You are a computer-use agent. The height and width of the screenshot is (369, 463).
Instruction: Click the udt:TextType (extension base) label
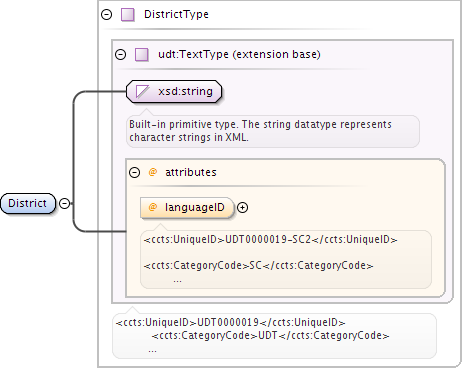[x=239, y=54]
